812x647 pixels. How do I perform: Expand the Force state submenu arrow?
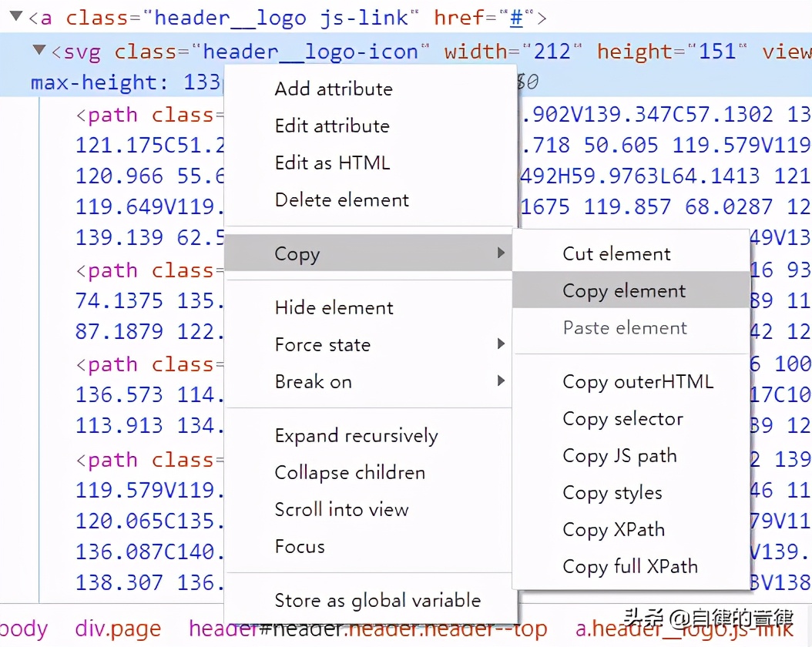click(x=501, y=344)
